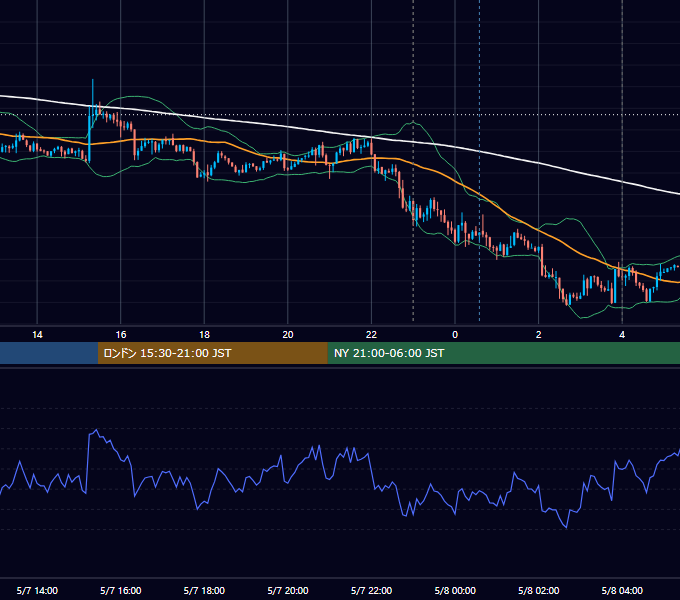Click the oscillator lowest trough after 02:00
Image resolution: width=680 pixels, height=600 pixels.
point(566,527)
